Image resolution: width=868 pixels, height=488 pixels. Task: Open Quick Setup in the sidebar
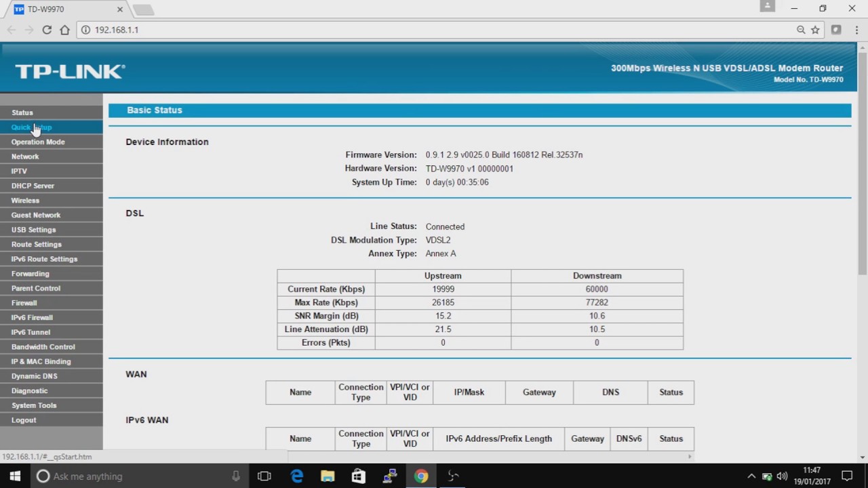click(52, 127)
